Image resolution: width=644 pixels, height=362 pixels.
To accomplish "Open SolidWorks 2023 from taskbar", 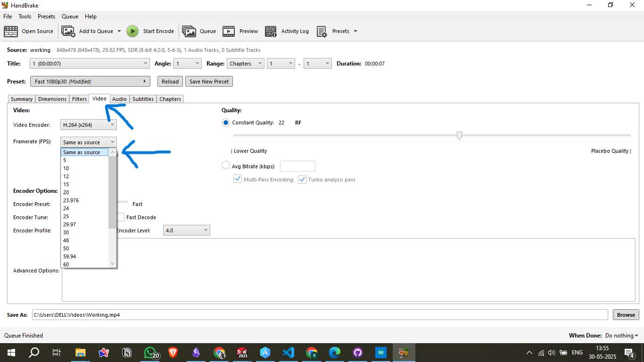I will pos(242,353).
